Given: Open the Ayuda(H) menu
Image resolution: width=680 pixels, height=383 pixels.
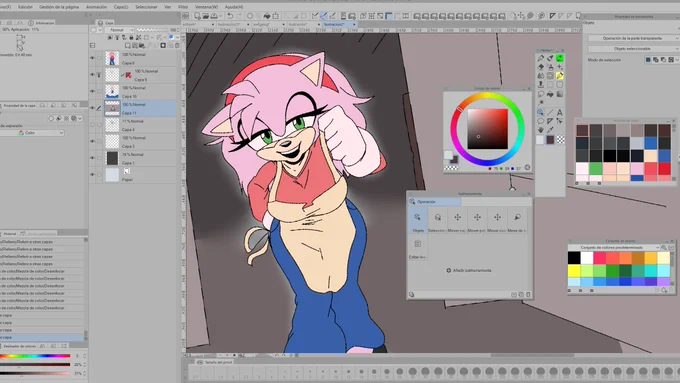Looking at the screenshot, I should pos(234,7).
